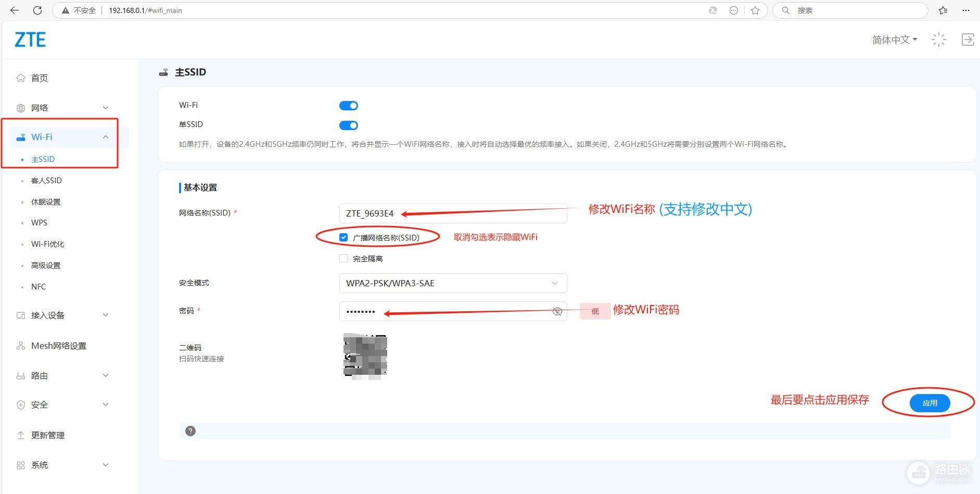
Task: Click the 主SSID page title
Action: click(190, 72)
